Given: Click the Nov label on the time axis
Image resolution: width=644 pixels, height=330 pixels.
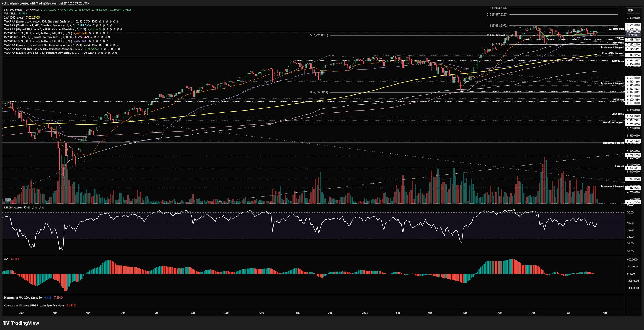Looking at the screenshot, I should (298, 313).
